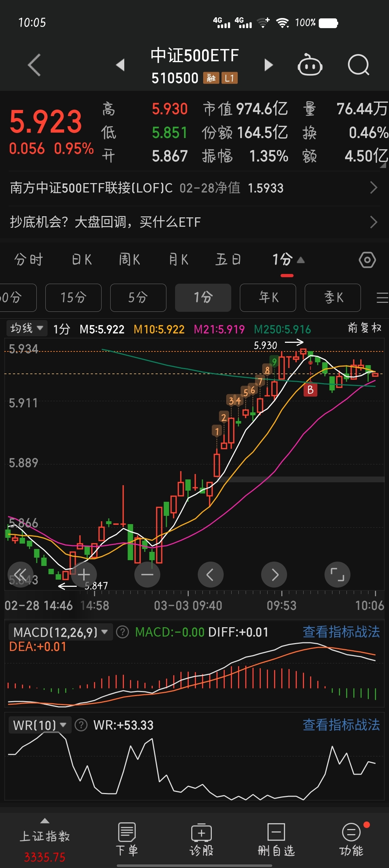
Task: Select the 年K period button
Action: point(268,298)
